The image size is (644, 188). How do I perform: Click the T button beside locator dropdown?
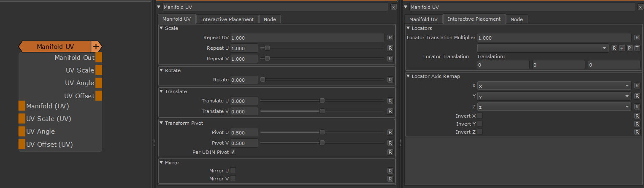tap(637, 48)
